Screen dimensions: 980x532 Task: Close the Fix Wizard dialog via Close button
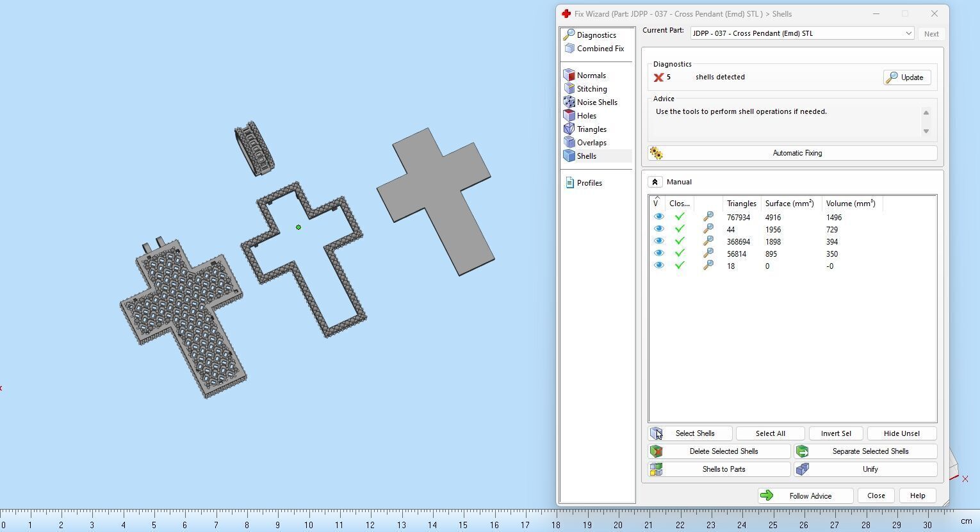[876, 496]
